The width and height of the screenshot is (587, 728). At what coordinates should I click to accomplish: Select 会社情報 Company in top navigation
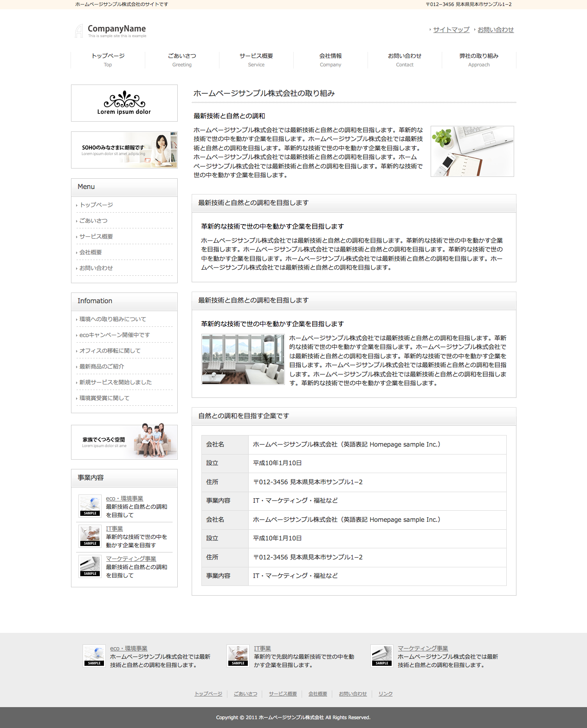[x=330, y=59]
